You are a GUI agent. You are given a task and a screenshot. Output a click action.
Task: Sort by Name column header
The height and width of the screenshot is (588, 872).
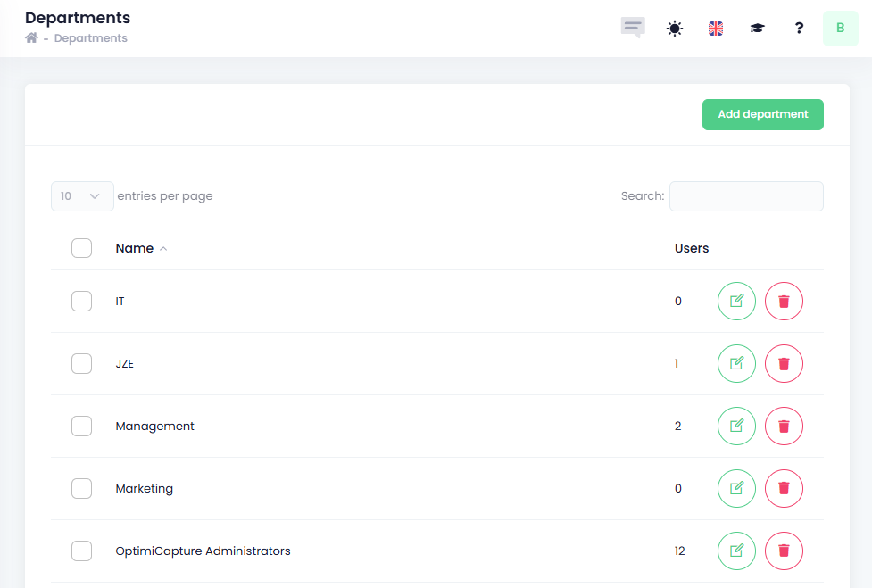pyautogui.click(x=135, y=248)
